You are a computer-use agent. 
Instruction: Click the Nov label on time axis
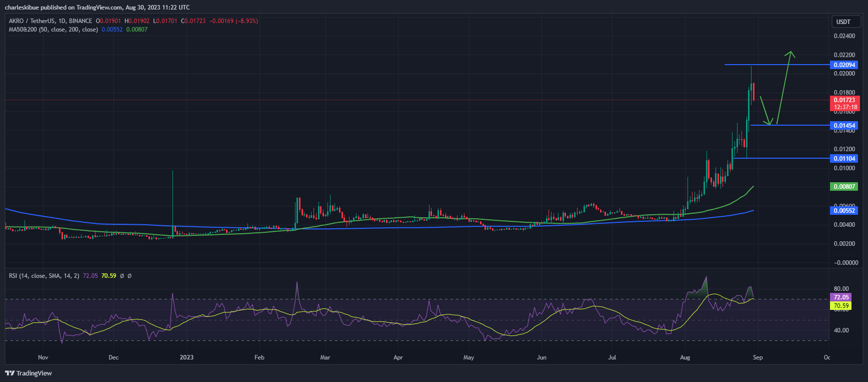point(43,357)
